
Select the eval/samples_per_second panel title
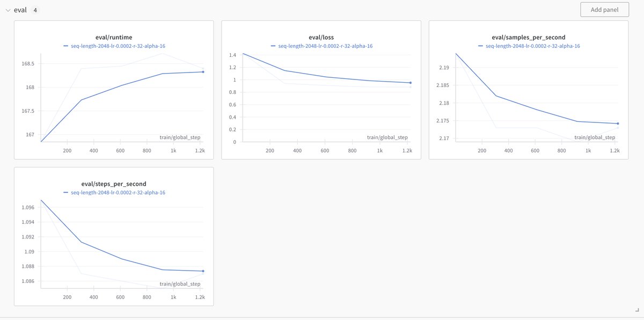point(529,38)
